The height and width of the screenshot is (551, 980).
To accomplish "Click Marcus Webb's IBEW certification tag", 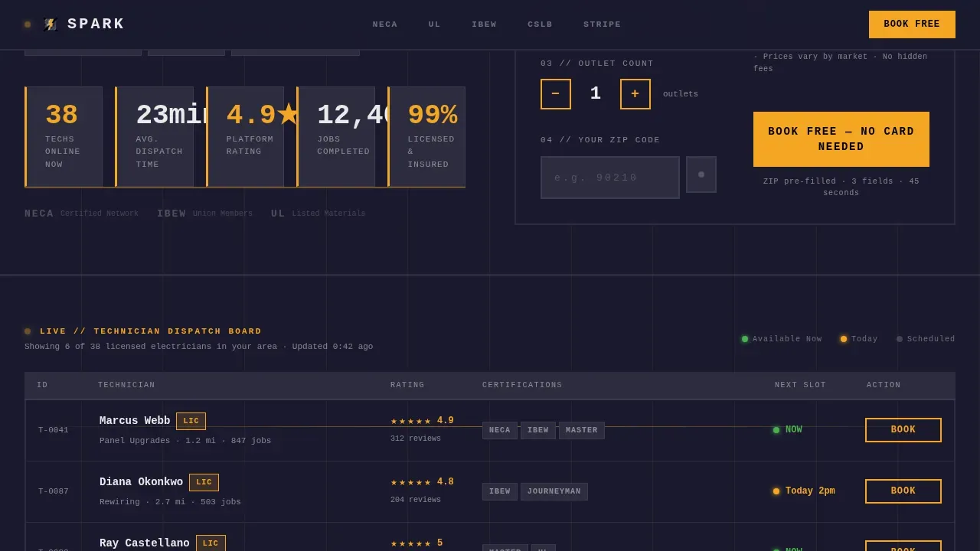I will (x=538, y=431).
